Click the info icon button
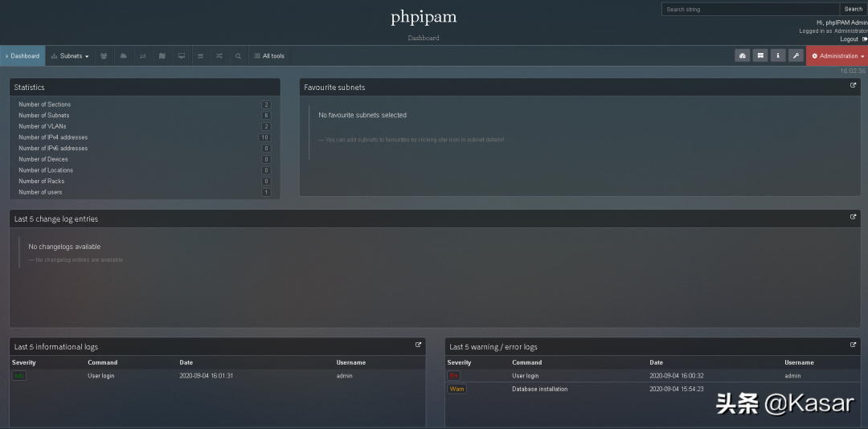 tap(777, 55)
